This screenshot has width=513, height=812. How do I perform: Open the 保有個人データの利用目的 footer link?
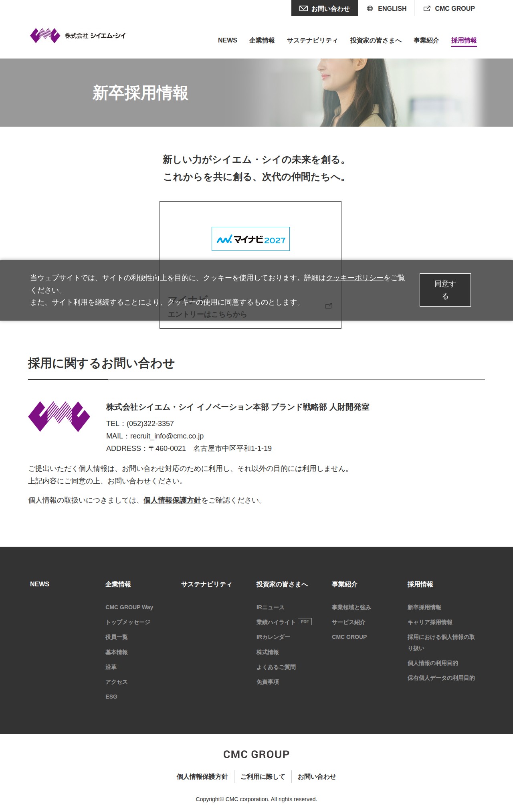click(441, 678)
